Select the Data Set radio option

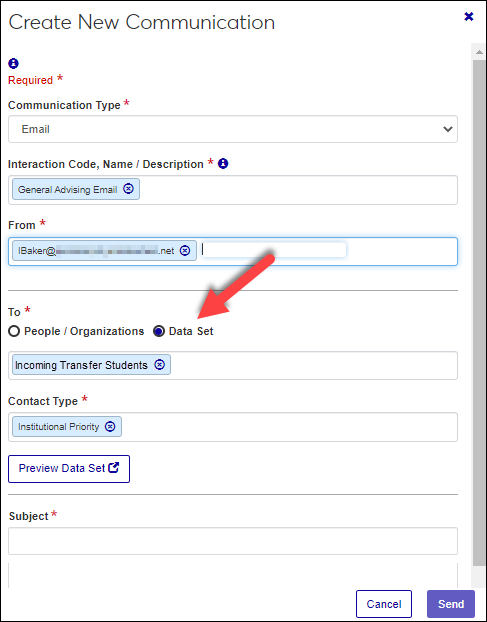coord(159,331)
